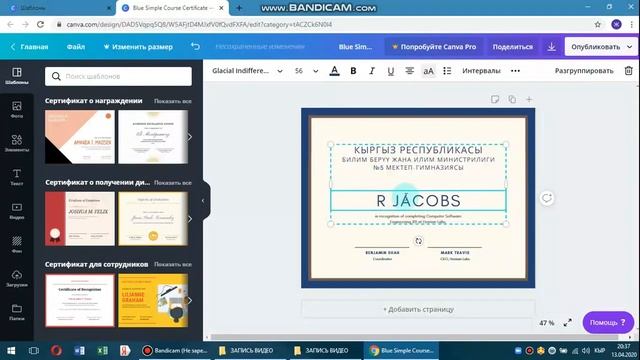The height and width of the screenshot is (360, 640).
Task: Open the Text sidebar tab
Action: pyautogui.click(x=17, y=177)
